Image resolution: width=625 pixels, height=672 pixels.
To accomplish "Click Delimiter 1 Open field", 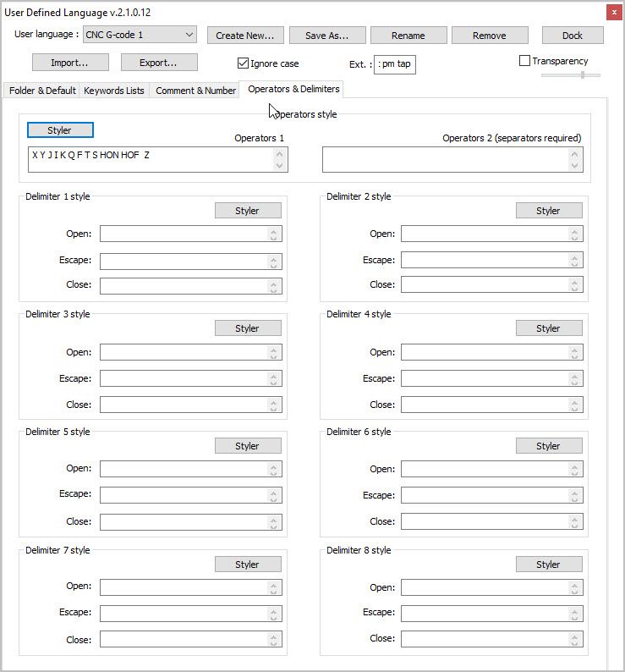I will tap(190, 234).
